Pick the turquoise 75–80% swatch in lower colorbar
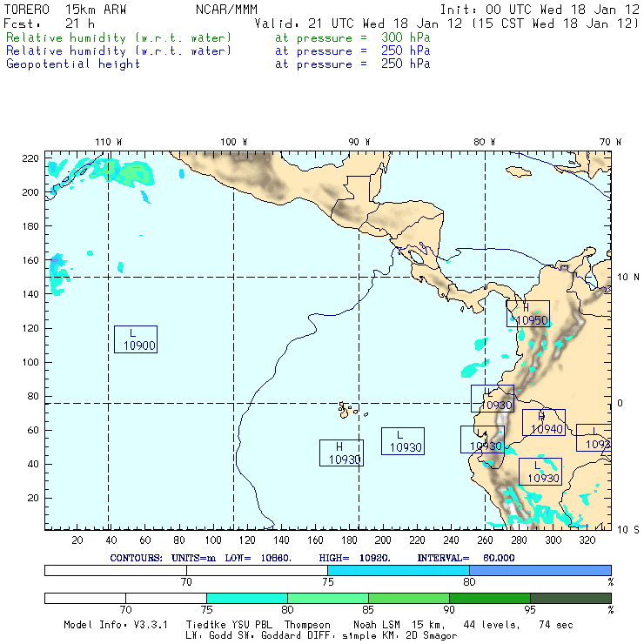644x644 pixels. pos(247,598)
